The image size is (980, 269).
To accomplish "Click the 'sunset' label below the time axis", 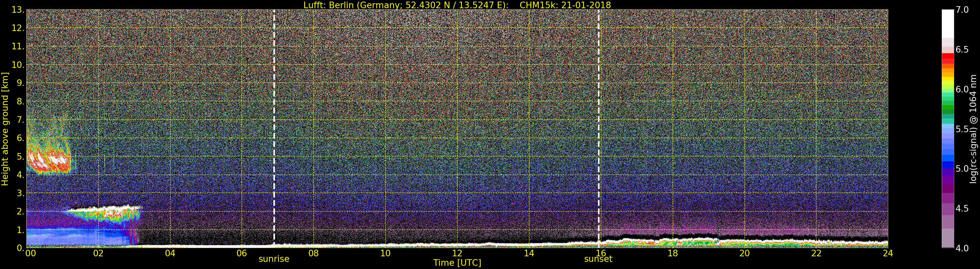I will tap(598, 259).
